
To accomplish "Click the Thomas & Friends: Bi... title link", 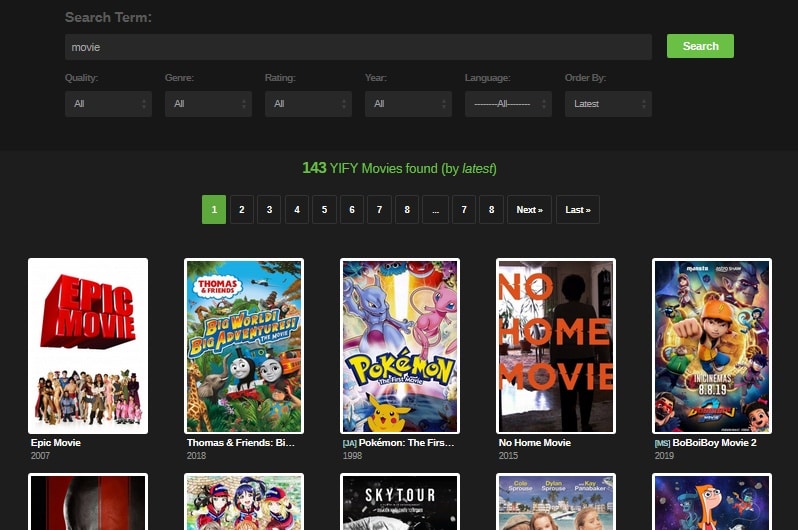I will [x=241, y=442].
